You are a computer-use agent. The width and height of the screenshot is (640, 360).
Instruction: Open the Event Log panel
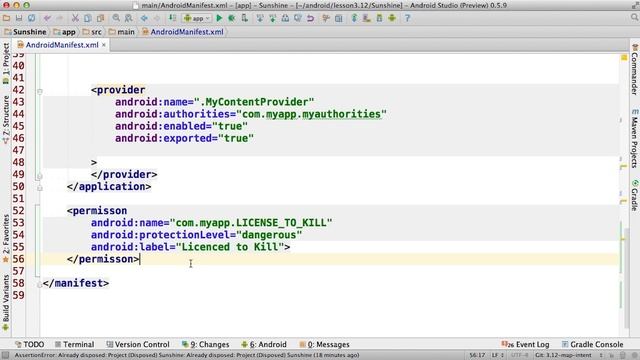pos(525,344)
